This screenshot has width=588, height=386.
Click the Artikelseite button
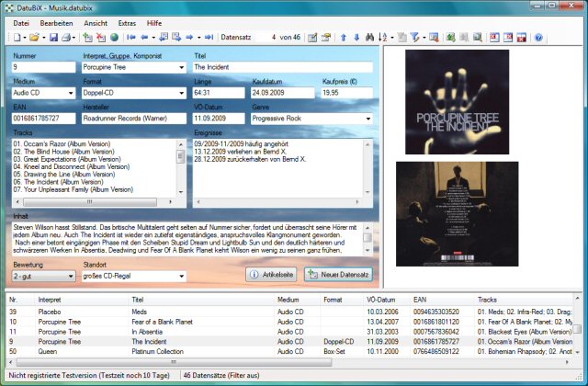271,275
